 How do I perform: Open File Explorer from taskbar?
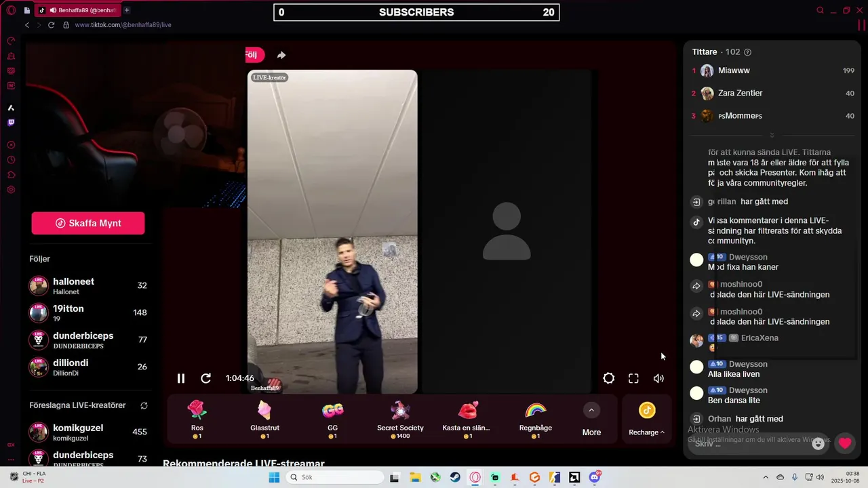coord(414,477)
